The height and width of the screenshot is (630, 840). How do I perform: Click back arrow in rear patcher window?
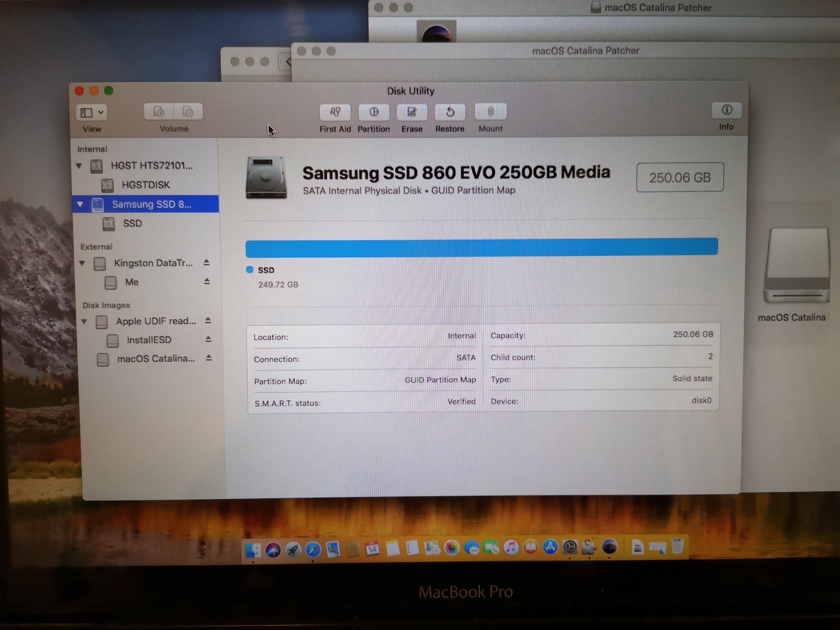(x=288, y=62)
